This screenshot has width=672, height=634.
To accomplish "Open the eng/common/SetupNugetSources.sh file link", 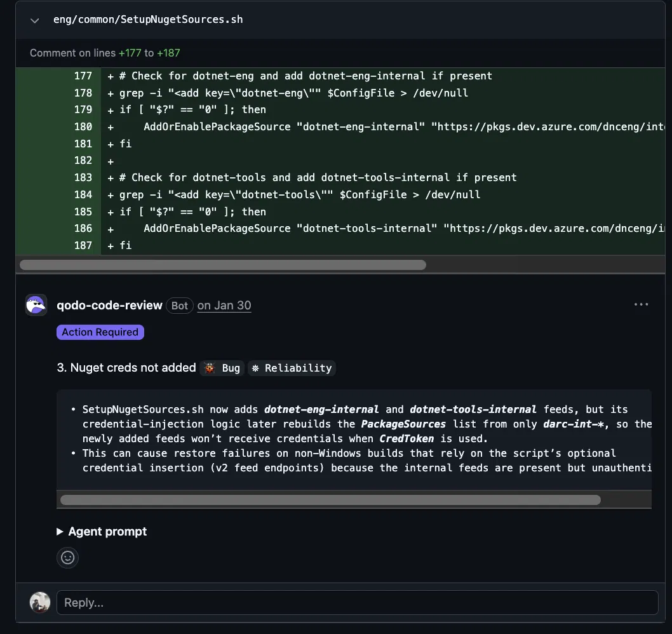I will pyautogui.click(x=148, y=20).
